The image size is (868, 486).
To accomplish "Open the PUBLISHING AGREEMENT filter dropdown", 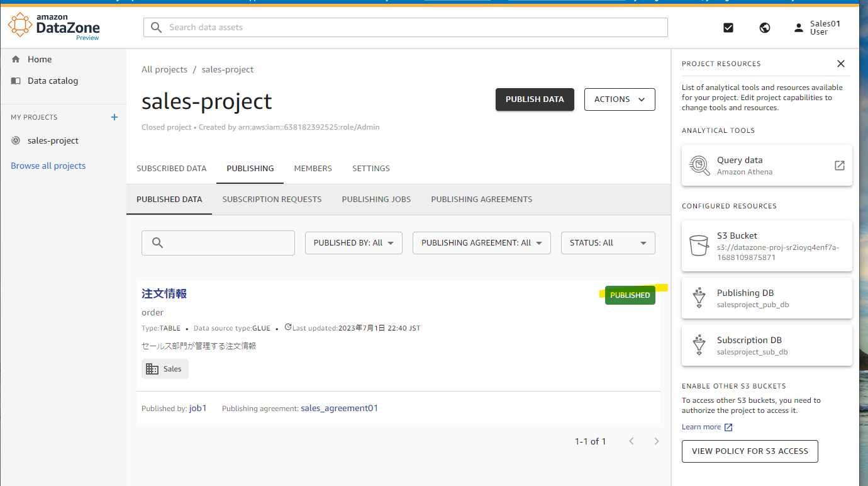I will (x=482, y=243).
